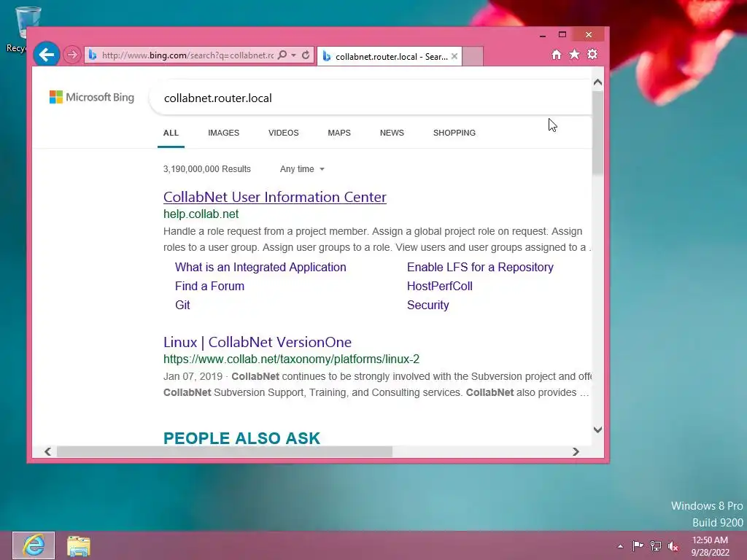Open the Security sublink

pyautogui.click(x=427, y=306)
